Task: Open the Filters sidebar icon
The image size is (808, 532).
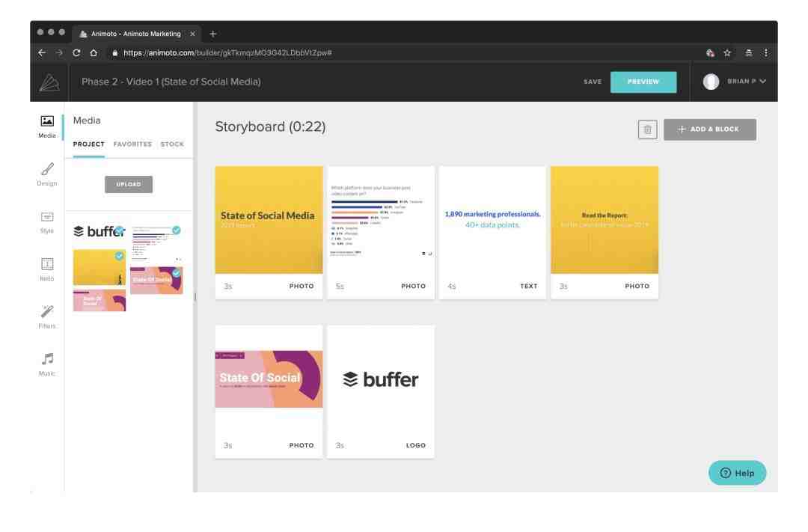Action: point(47,317)
